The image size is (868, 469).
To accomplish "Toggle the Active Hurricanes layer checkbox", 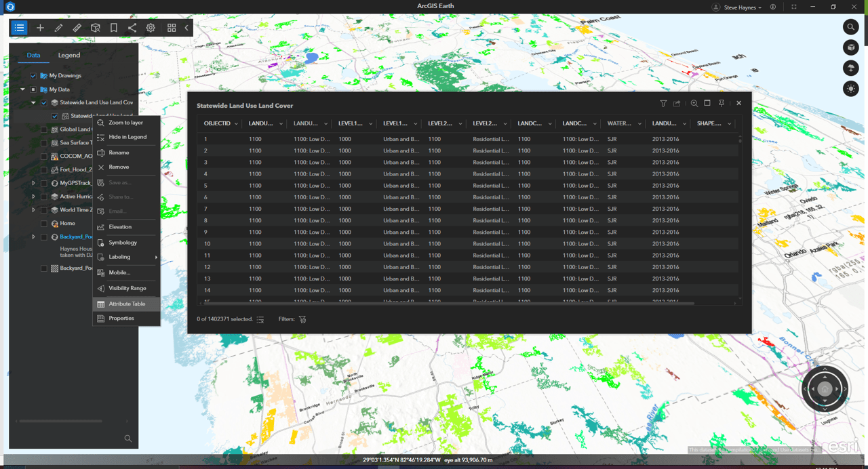I will coord(44,197).
